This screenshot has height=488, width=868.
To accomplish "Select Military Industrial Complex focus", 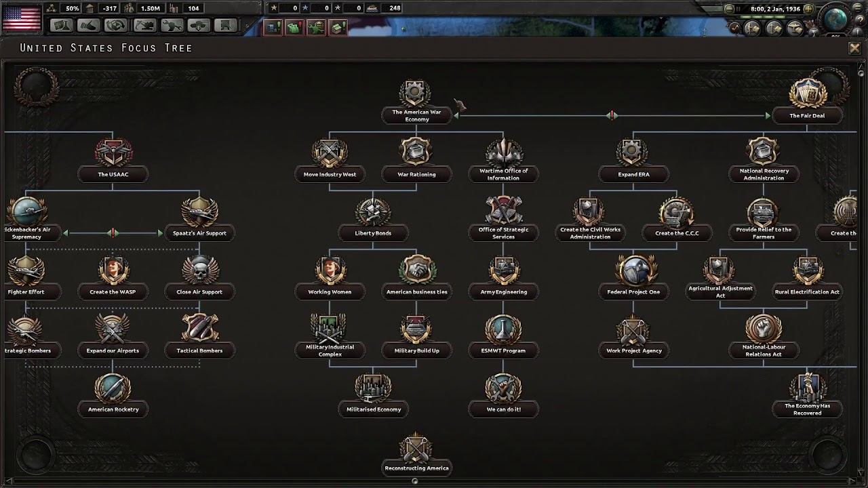I will click(x=330, y=338).
